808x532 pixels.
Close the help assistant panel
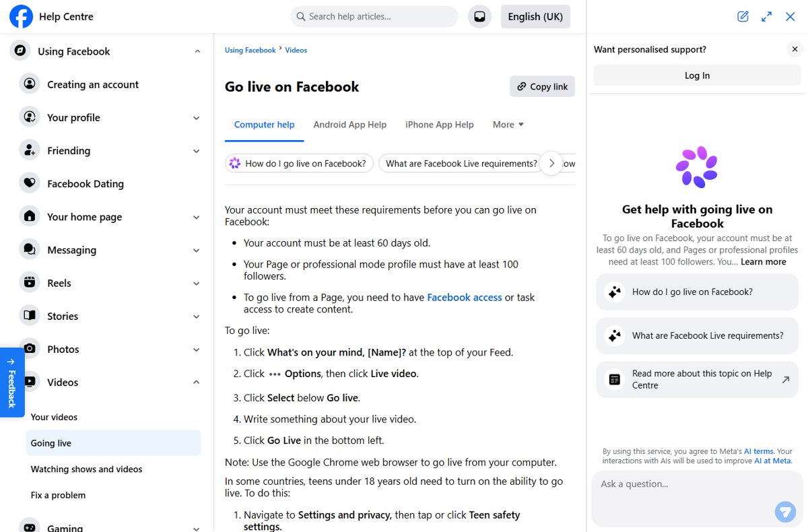(x=790, y=17)
